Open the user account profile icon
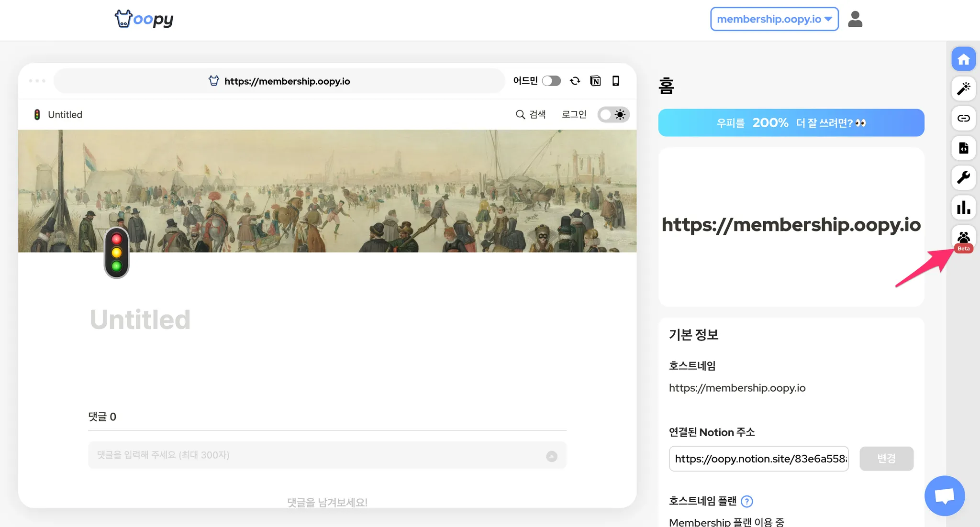This screenshot has height=527, width=980. 855,19
